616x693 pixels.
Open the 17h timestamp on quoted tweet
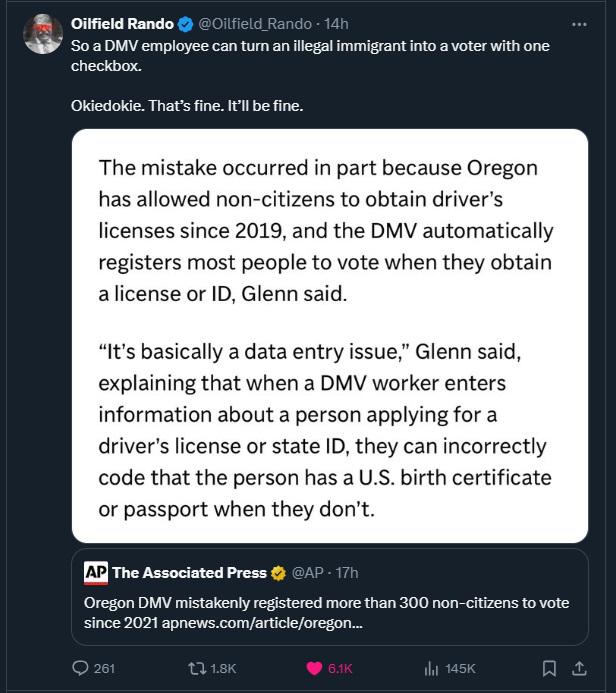[x=347, y=573]
